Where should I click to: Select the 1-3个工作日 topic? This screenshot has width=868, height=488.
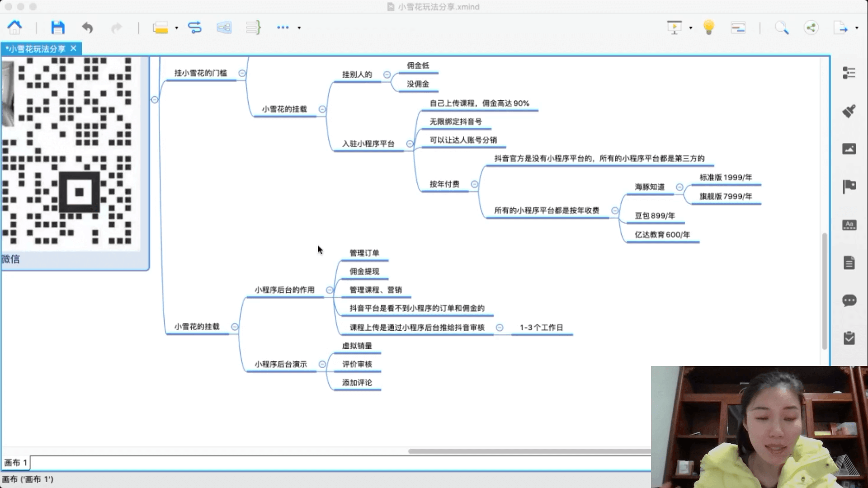[x=542, y=328]
